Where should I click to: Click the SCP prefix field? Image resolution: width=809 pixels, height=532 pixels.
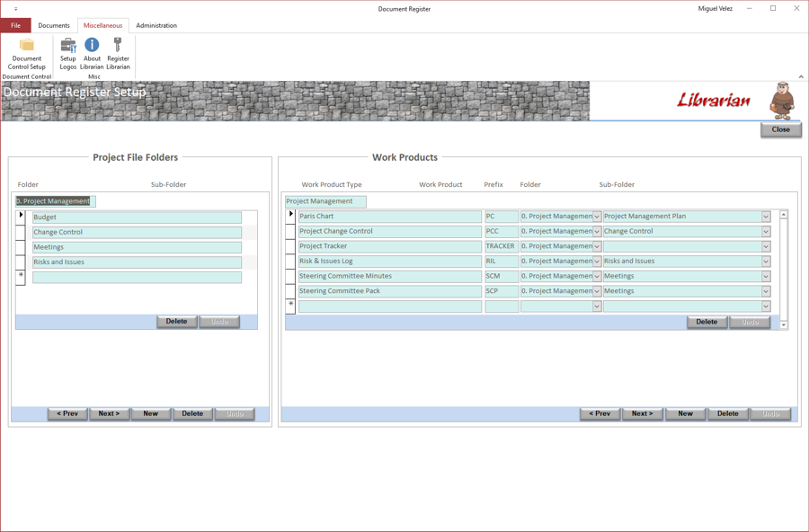pos(502,291)
